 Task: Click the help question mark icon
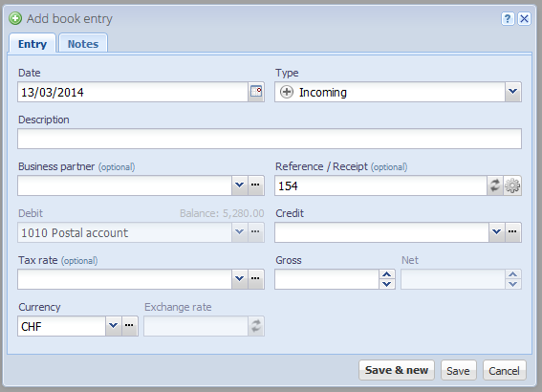point(508,19)
